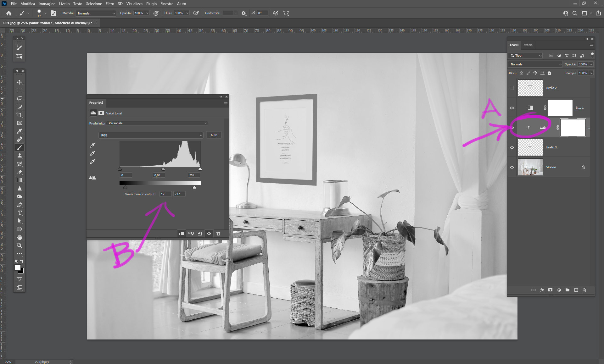Click the midtone input slider handle
604x364 pixels.
click(163, 169)
